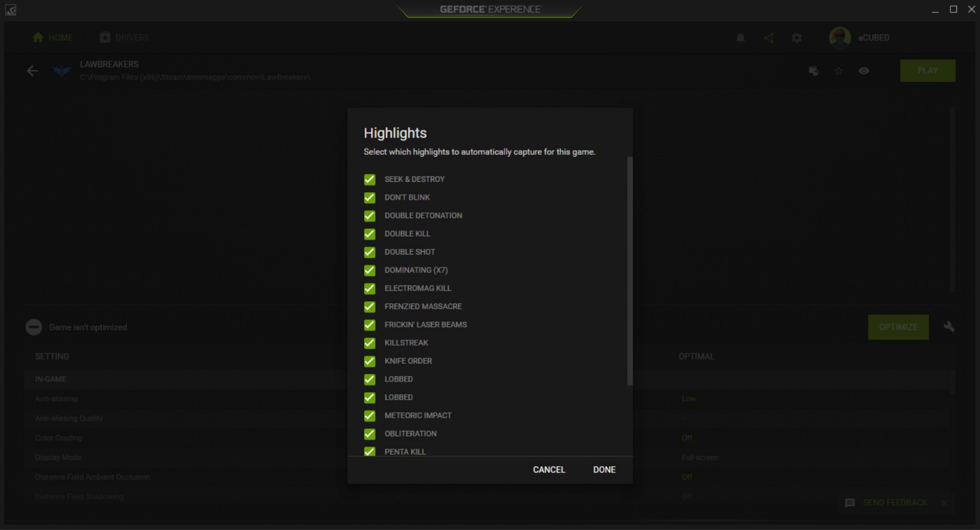Image resolution: width=980 pixels, height=530 pixels.
Task: Disable the Double Shot highlight
Action: click(x=370, y=252)
